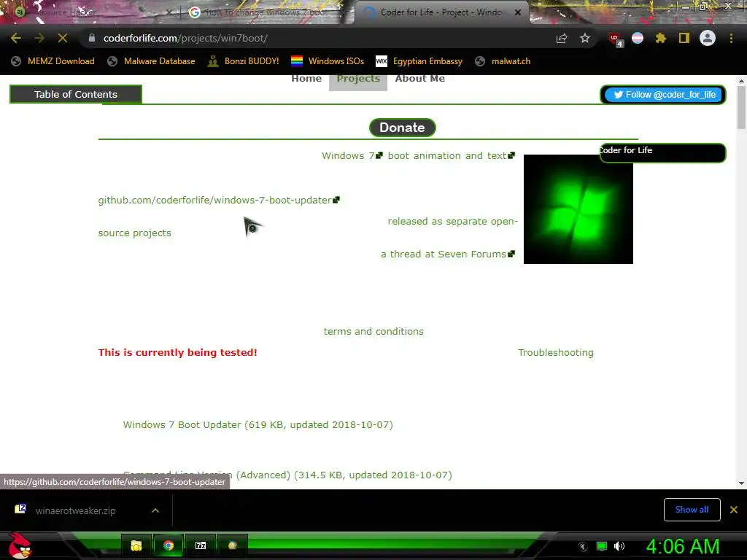Share this page via the share icon
Screen dimensions: 747x560
coord(562,39)
